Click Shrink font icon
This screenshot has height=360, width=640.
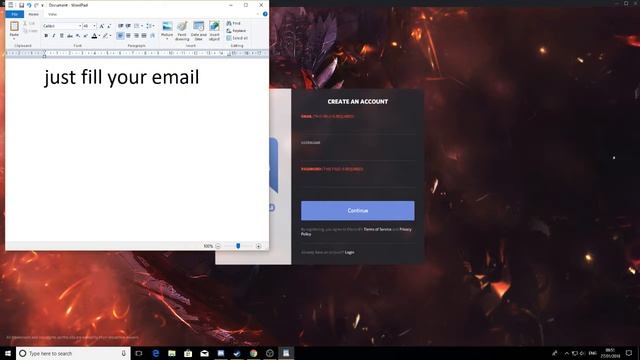tap(109, 26)
